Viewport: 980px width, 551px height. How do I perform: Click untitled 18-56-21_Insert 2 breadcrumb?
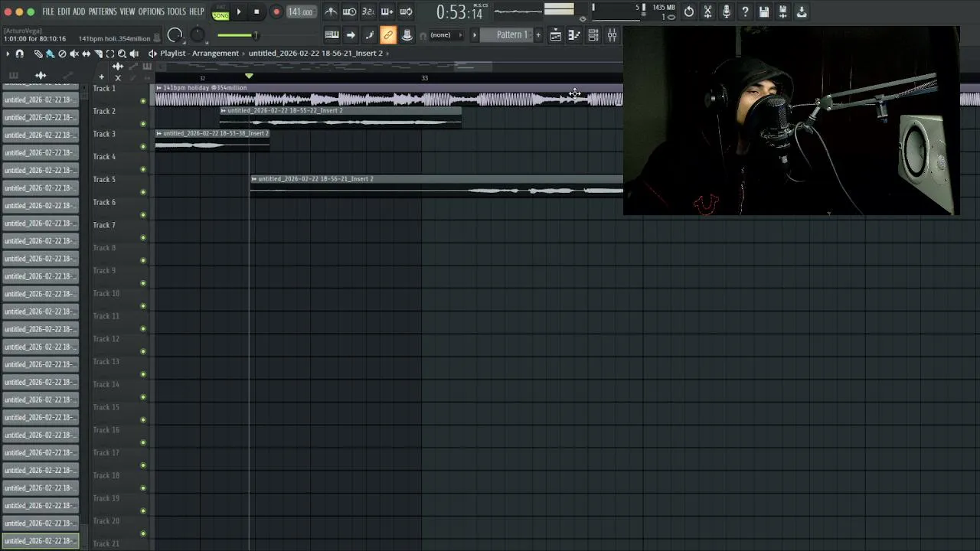315,54
